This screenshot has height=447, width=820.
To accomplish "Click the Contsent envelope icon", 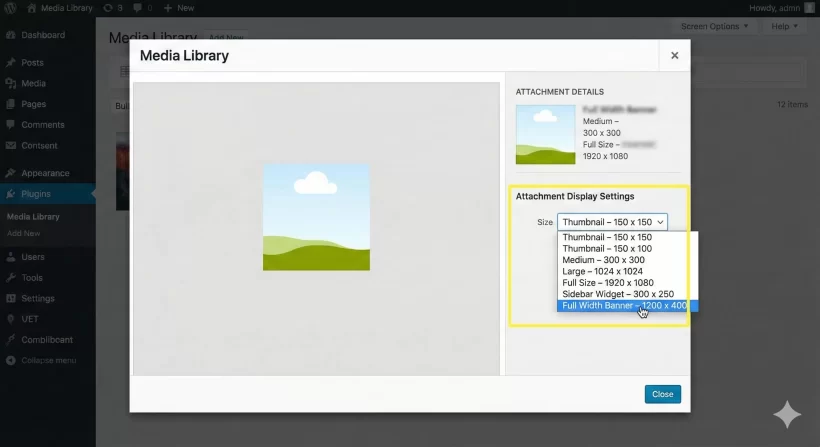I will click(x=10, y=146).
